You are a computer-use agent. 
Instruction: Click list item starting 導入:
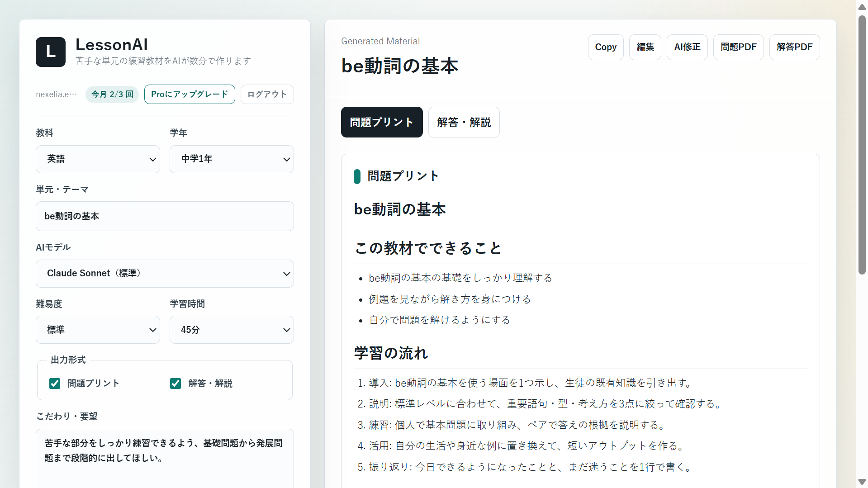(x=531, y=383)
